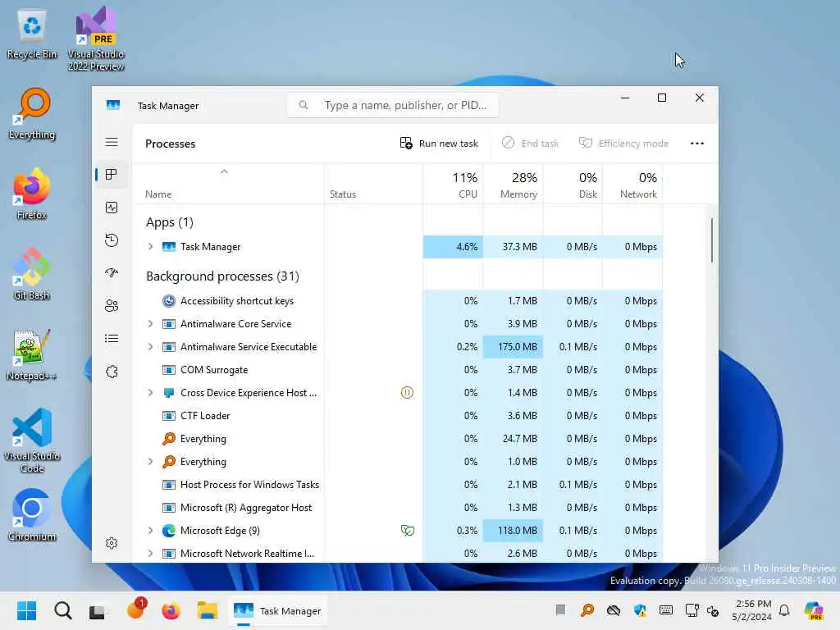Expand Cross Device Experience Host row
This screenshot has height=630, width=840.
click(151, 393)
